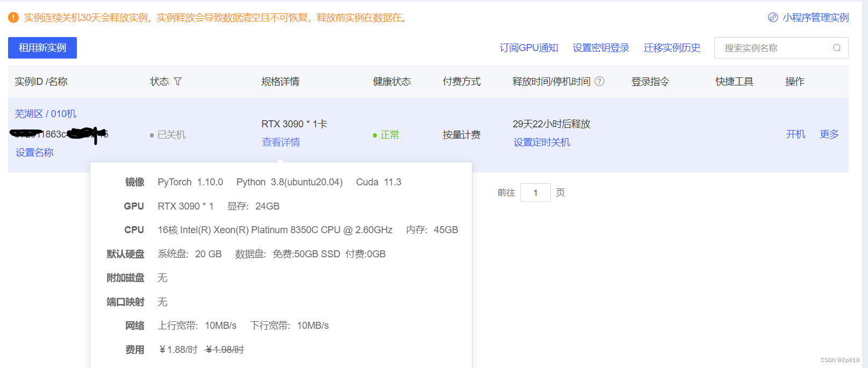Image resolution: width=868 pixels, height=368 pixels.
Task: Click the orange instance release warning text
Action: (217, 18)
